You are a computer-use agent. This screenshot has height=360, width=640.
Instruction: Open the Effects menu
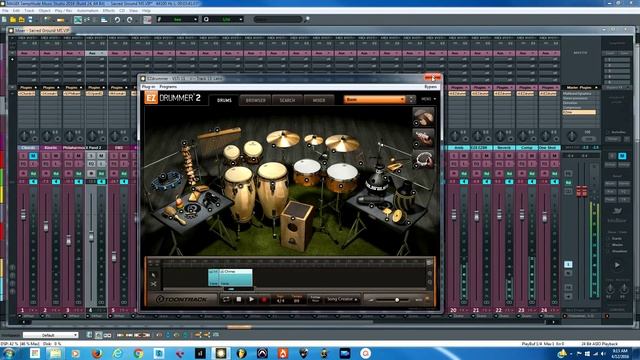click(x=109, y=11)
